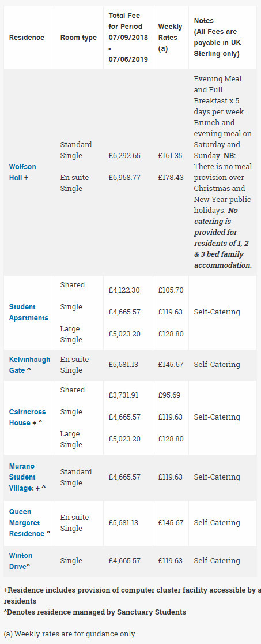Select Kelvinhaugh Gate Self-Catering note

tap(217, 365)
